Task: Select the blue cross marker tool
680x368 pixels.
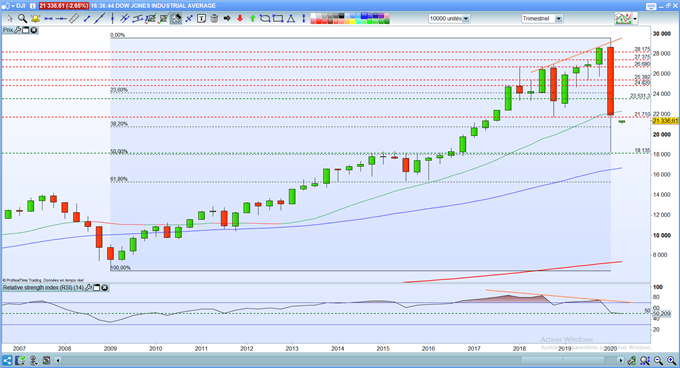Action: point(189,19)
